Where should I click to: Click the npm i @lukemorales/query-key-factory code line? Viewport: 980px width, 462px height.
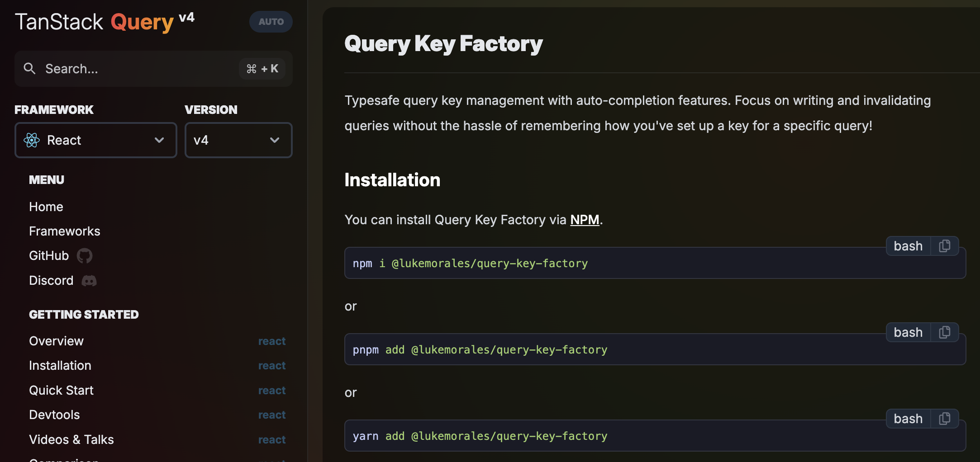[x=470, y=263]
